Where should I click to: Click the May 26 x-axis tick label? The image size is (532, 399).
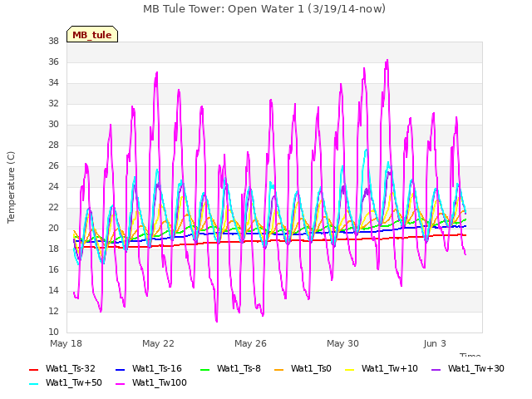[x=250, y=343]
